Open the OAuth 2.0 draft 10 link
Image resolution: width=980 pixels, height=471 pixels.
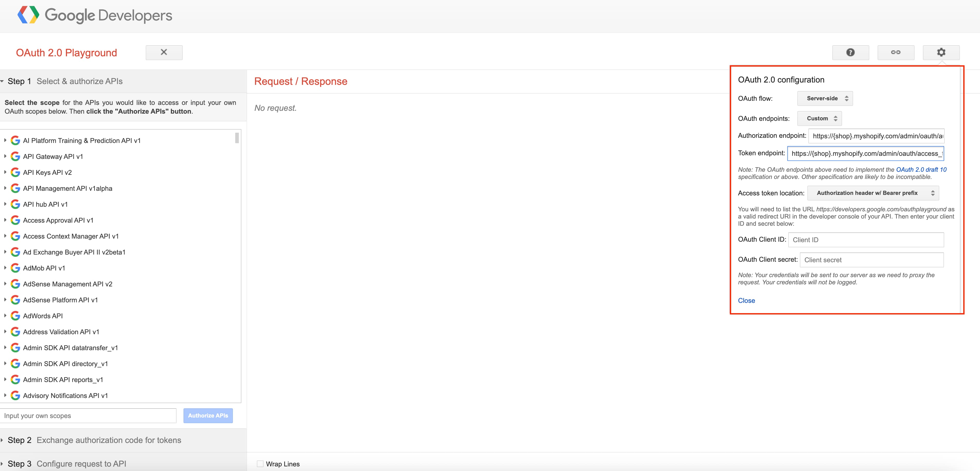pos(921,169)
